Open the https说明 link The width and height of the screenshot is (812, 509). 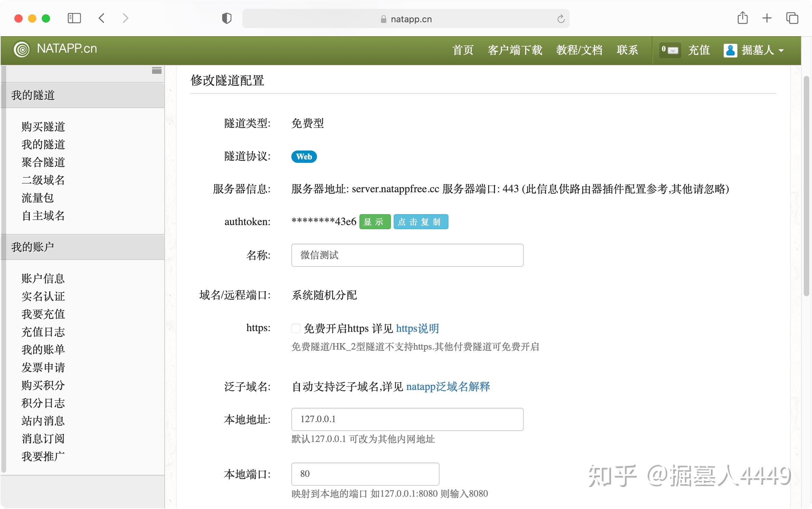coord(417,329)
